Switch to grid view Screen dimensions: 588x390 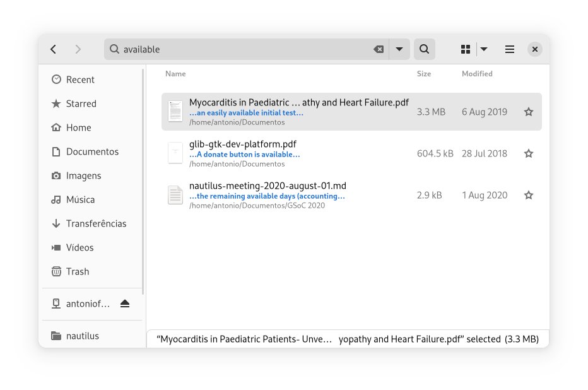pos(465,49)
